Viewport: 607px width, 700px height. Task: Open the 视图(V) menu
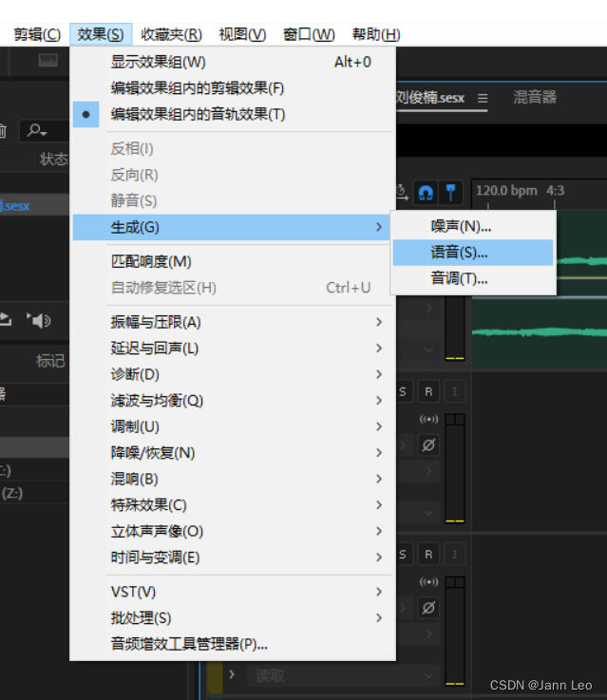point(242,34)
